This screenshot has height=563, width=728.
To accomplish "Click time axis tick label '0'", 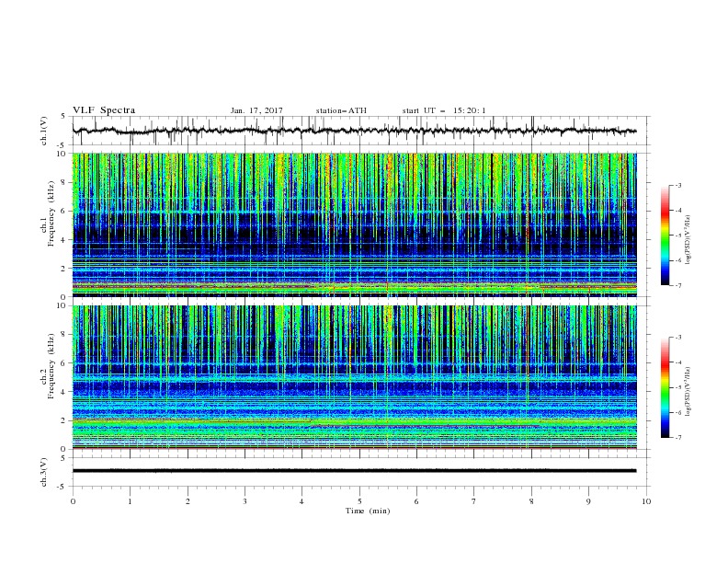I will 73,501.
